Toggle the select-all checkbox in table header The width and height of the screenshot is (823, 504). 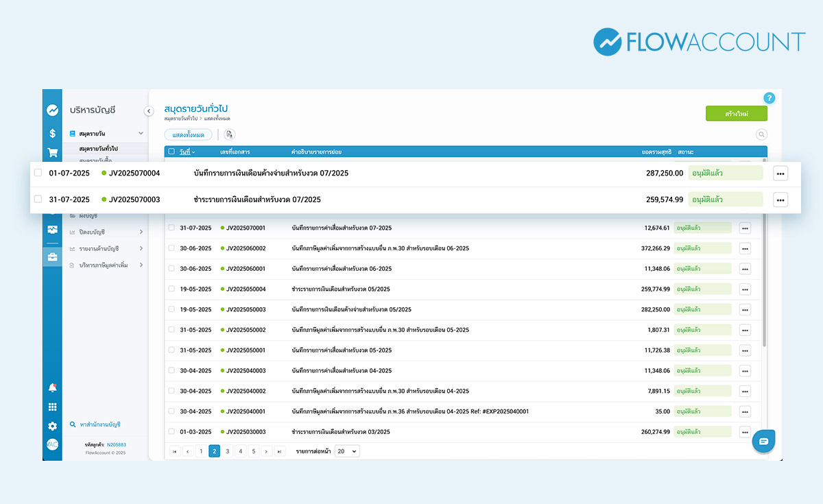click(x=171, y=152)
